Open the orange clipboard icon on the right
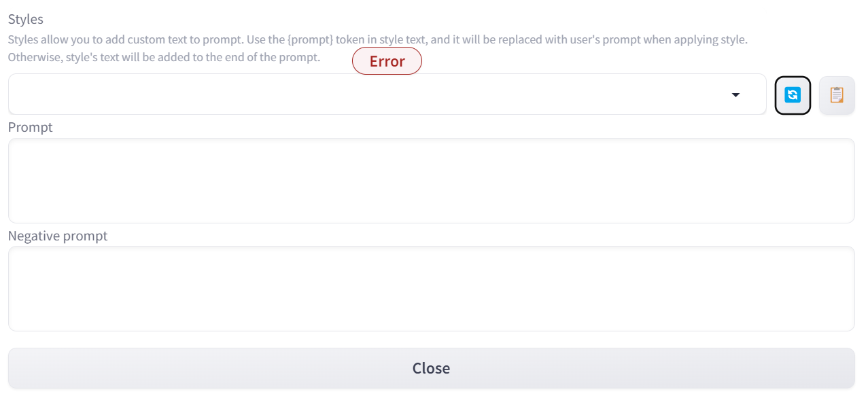 click(837, 94)
